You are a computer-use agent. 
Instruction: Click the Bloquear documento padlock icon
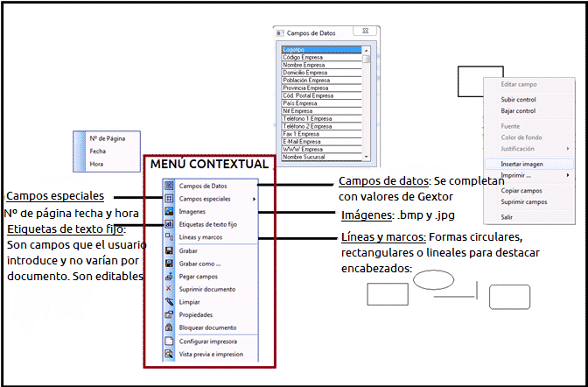tap(169, 327)
